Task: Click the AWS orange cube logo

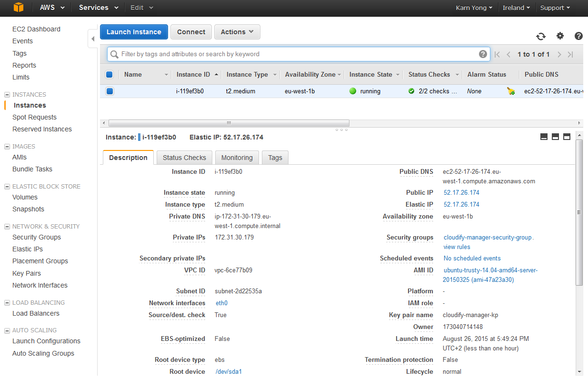Action: pos(18,8)
